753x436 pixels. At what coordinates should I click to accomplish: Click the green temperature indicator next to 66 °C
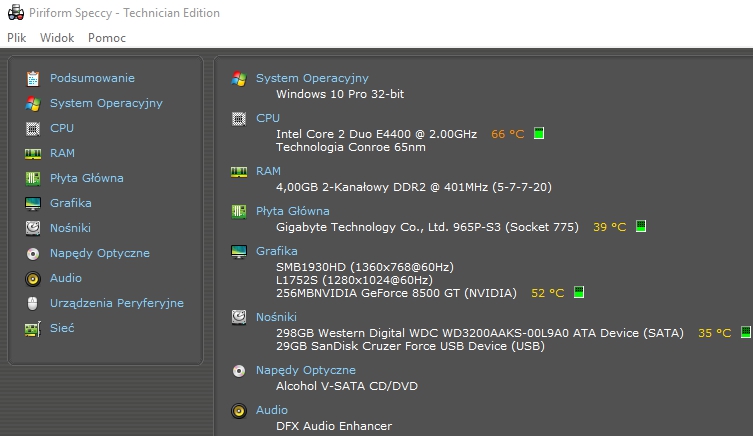click(x=539, y=133)
